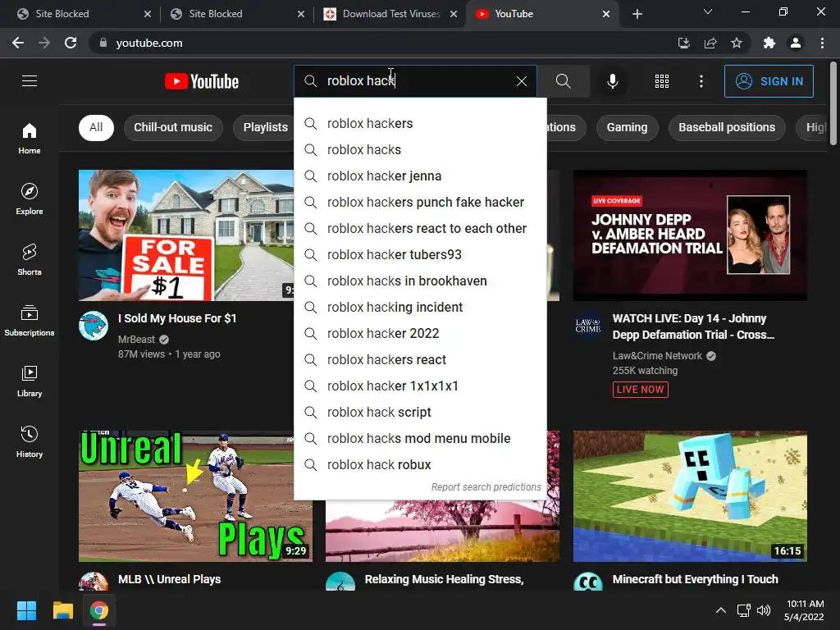This screenshot has height=630, width=840.
Task: Select the Playlists chip
Action: [x=265, y=127]
